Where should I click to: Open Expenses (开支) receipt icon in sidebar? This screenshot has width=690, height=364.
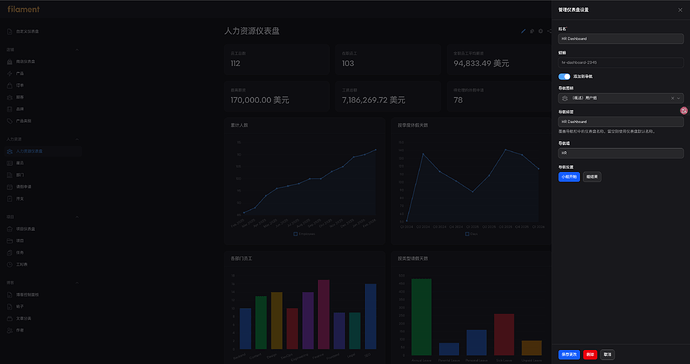(10, 199)
